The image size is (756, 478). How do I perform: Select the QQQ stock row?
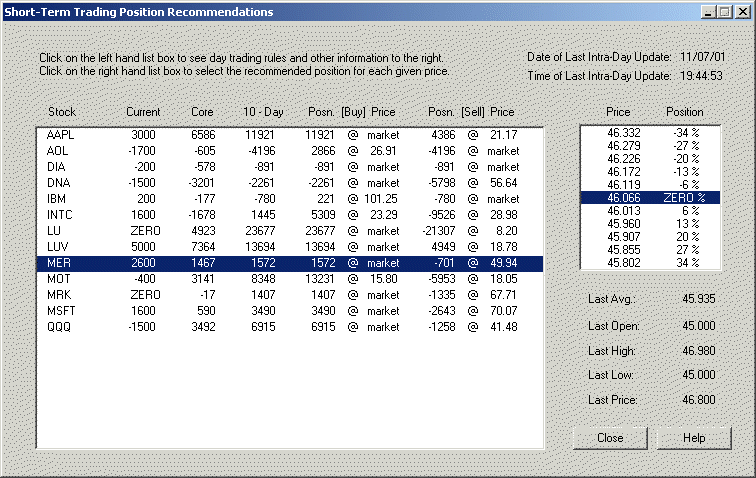click(290, 327)
